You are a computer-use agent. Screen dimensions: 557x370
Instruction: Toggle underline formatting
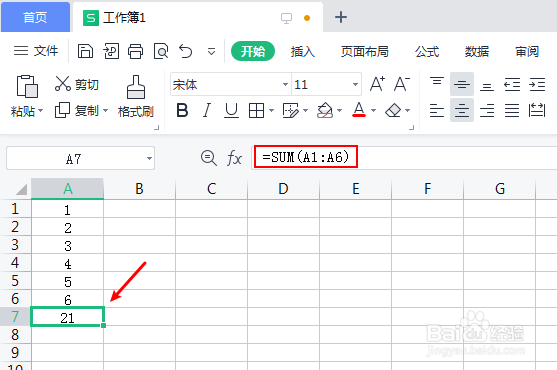click(x=231, y=110)
